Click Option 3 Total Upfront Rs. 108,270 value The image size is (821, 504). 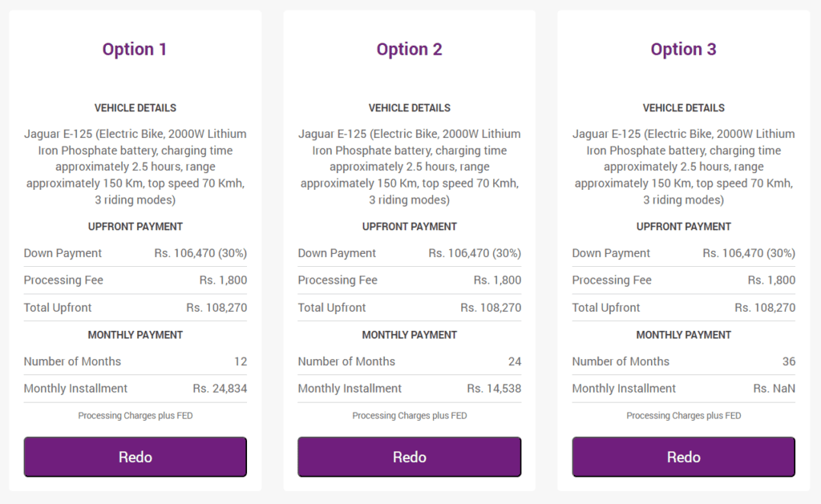pos(765,307)
